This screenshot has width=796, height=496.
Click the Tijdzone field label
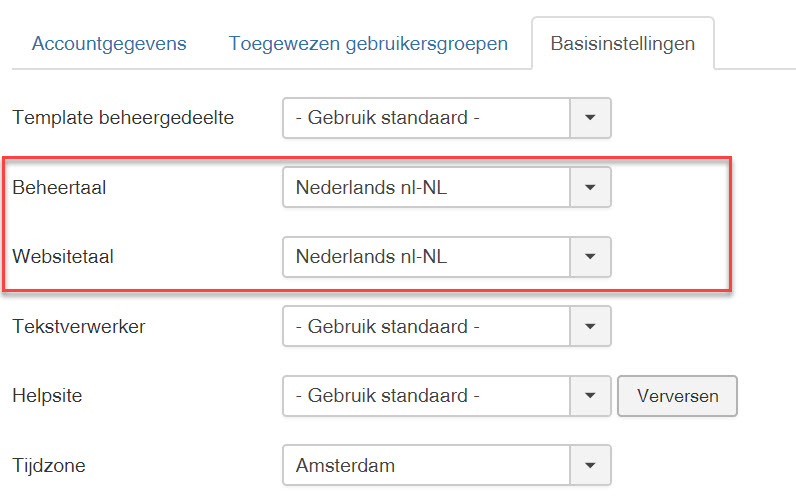click(x=51, y=465)
